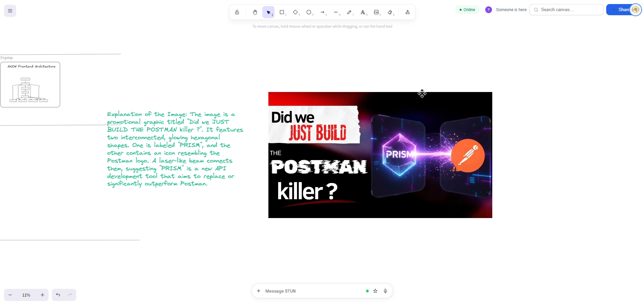Focus the Message STUN input
The width and height of the screenshot is (644, 305).
click(314, 291)
